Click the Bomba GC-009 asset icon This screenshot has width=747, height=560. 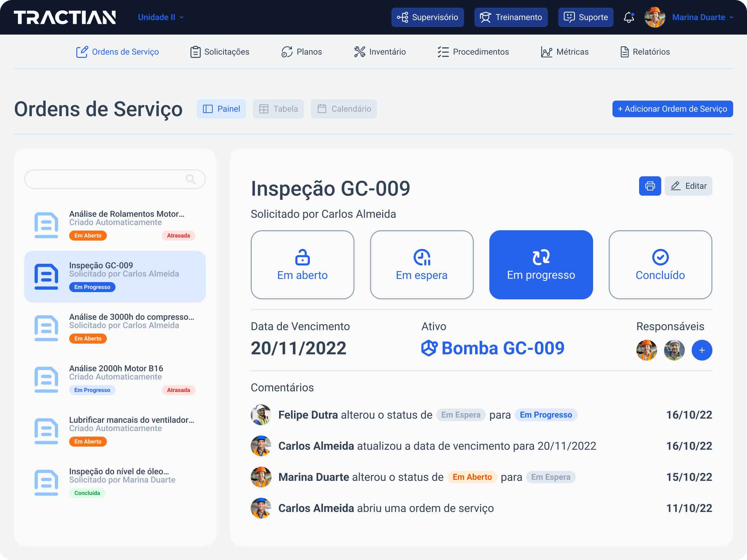[429, 348]
